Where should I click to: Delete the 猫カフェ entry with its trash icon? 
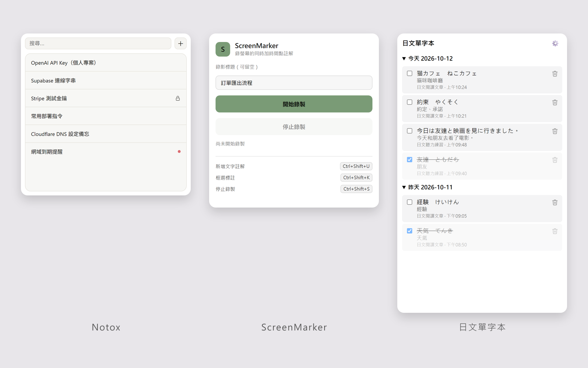click(x=555, y=74)
